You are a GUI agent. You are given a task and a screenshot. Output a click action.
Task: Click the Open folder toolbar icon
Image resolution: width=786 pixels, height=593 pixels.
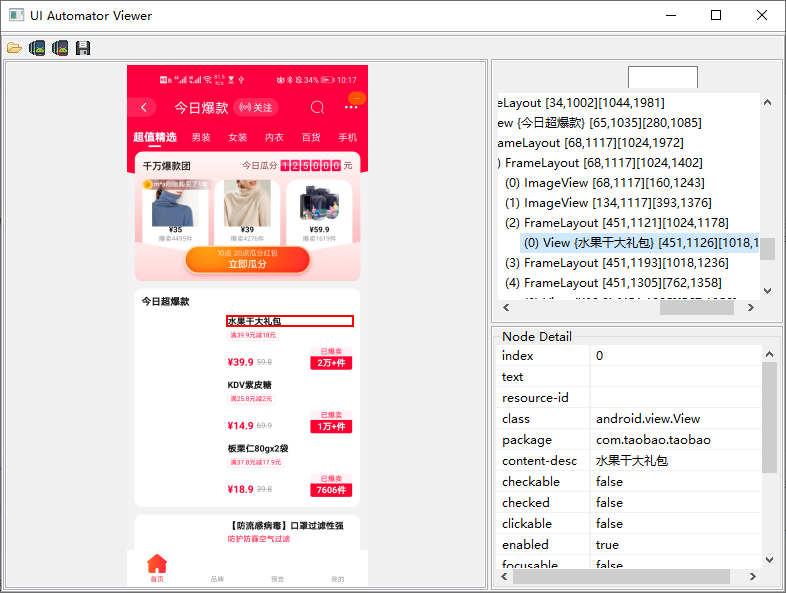coord(14,48)
